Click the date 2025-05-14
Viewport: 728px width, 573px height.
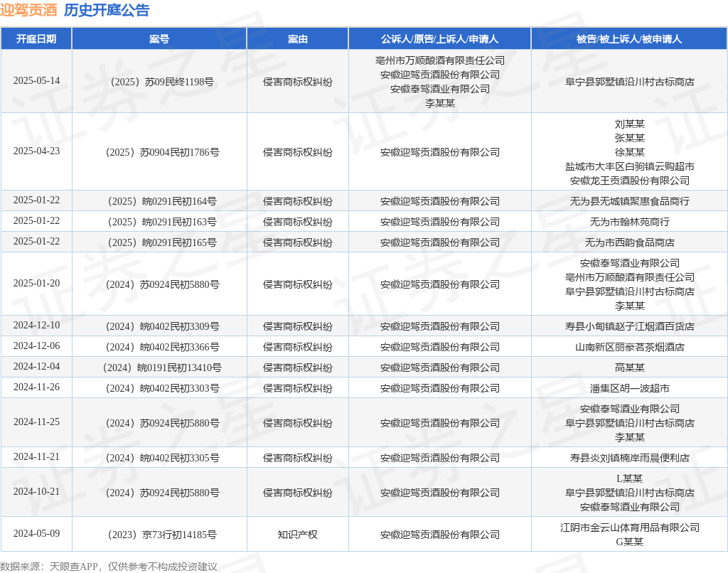click(x=36, y=81)
